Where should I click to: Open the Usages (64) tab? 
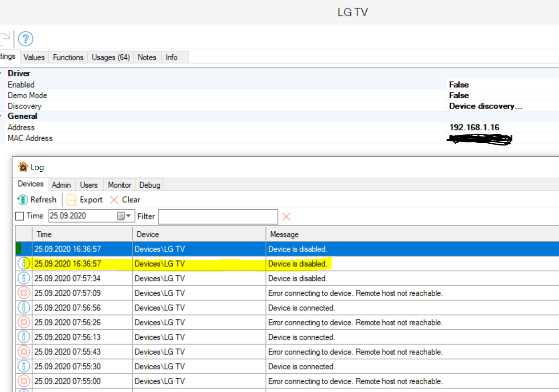(111, 57)
